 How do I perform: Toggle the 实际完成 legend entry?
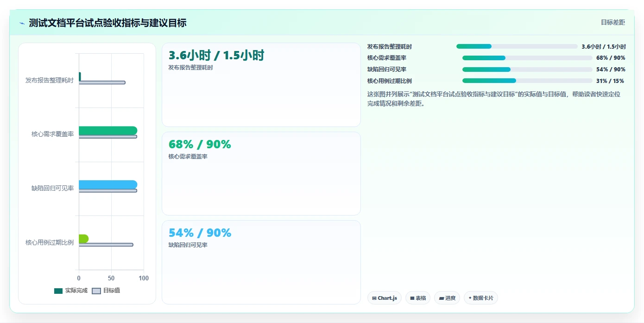point(71,291)
